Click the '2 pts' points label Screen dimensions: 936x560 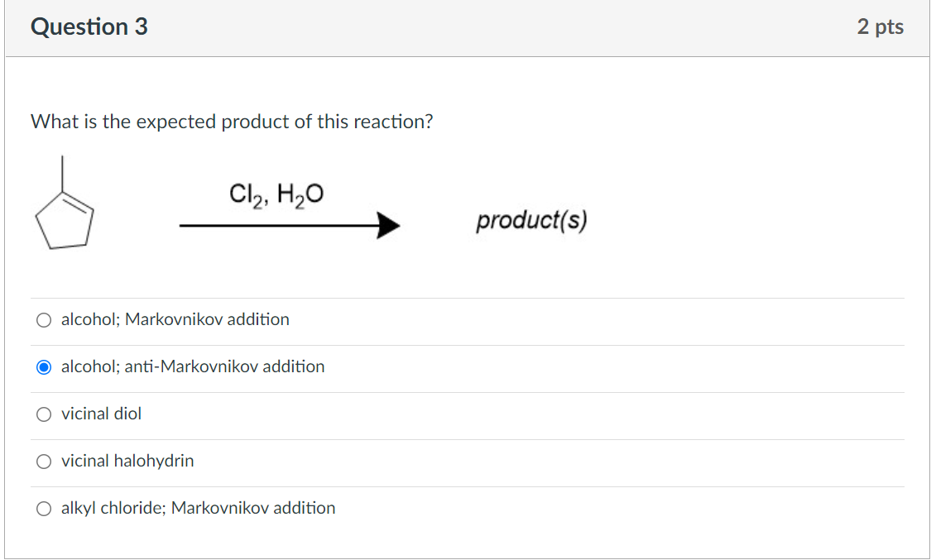coord(880,27)
